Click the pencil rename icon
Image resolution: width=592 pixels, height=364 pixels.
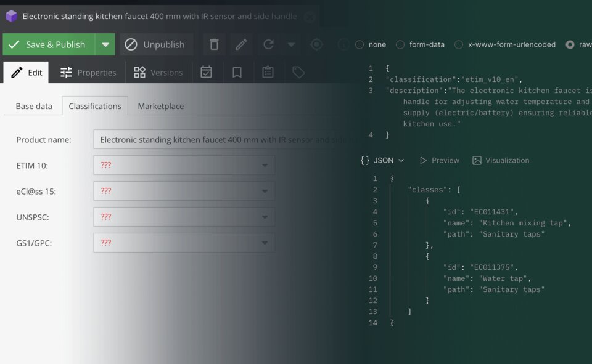241,44
